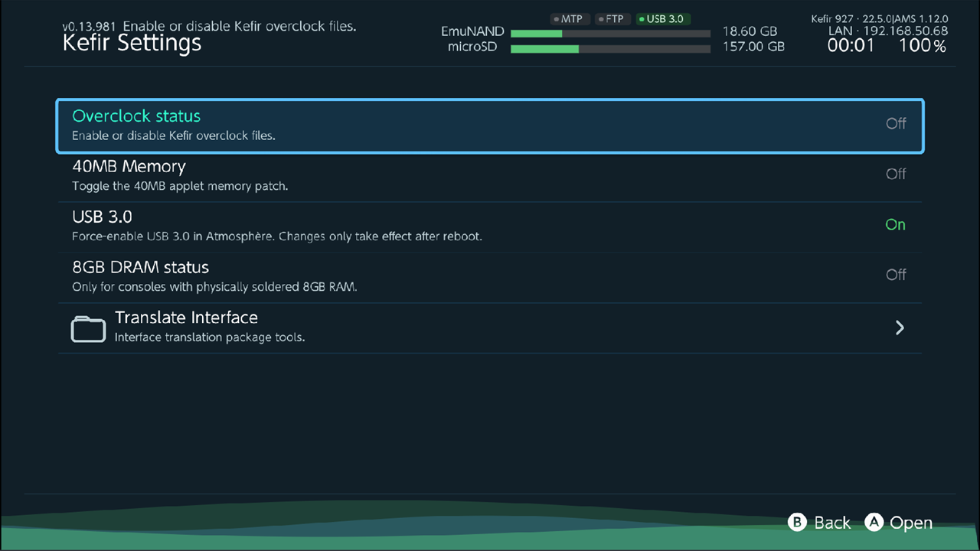Screen dimensions: 980x551
Task: Click the Kefir Settings page title
Action: tap(132, 44)
